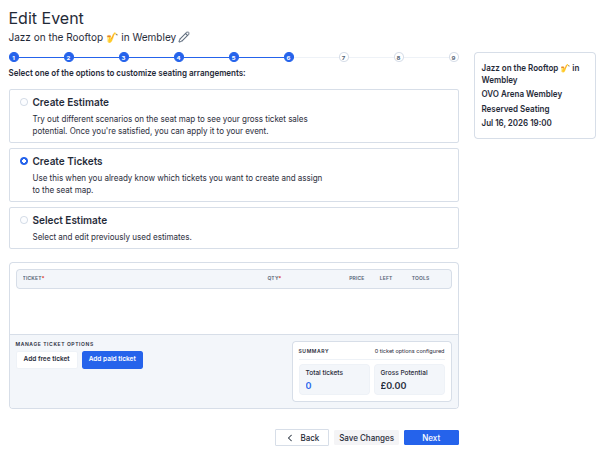Screen dimensions: 605x463
Task: Click Save Changes button
Action: point(366,438)
